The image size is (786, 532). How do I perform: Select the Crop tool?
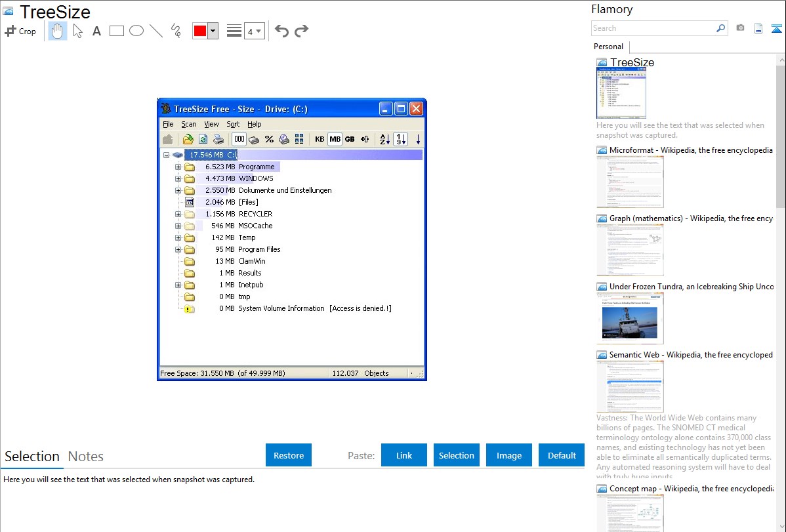[20, 31]
